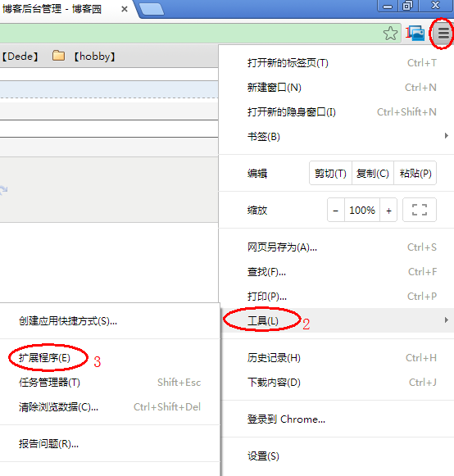Open the hobby bookmarks folder icon
The image size is (454, 476).
tap(58, 56)
